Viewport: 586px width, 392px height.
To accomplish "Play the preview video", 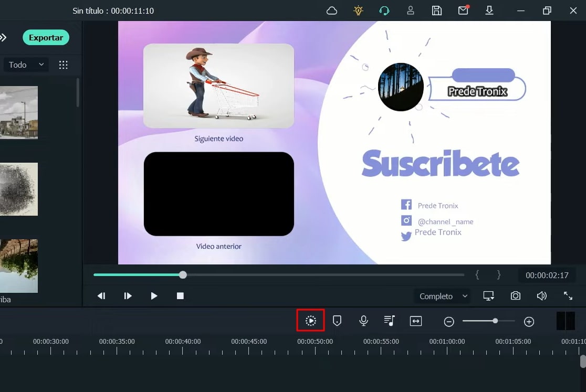I will 154,296.
